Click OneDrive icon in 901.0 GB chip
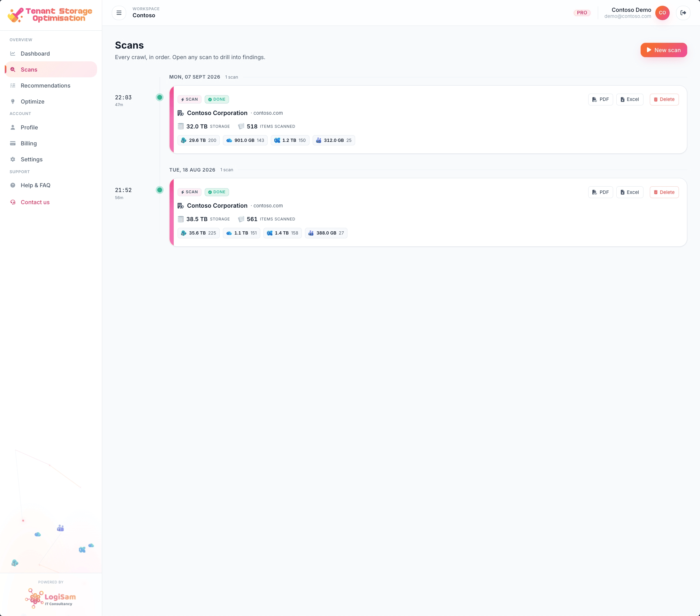This screenshot has height=616, width=700. pyautogui.click(x=229, y=140)
